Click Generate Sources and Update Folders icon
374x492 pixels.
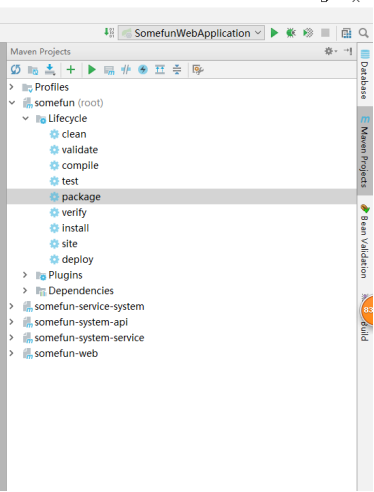33,70
